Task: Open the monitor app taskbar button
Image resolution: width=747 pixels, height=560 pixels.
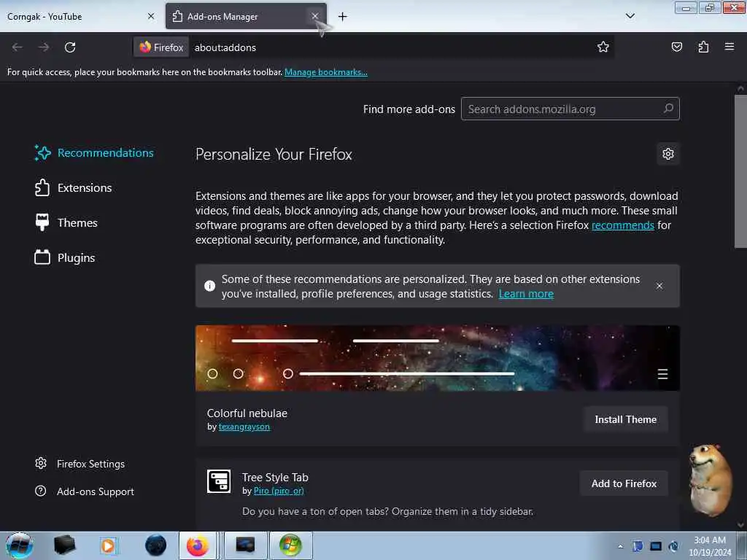Action: [245, 545]
